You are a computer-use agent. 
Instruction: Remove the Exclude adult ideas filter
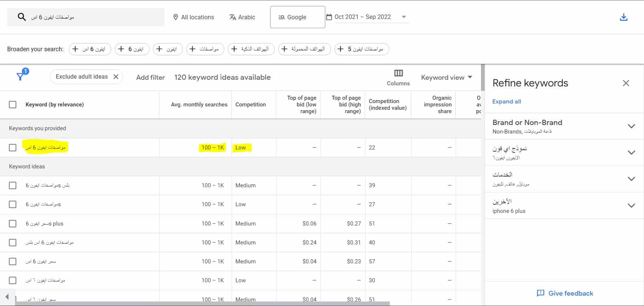click(x=116, y=77)
